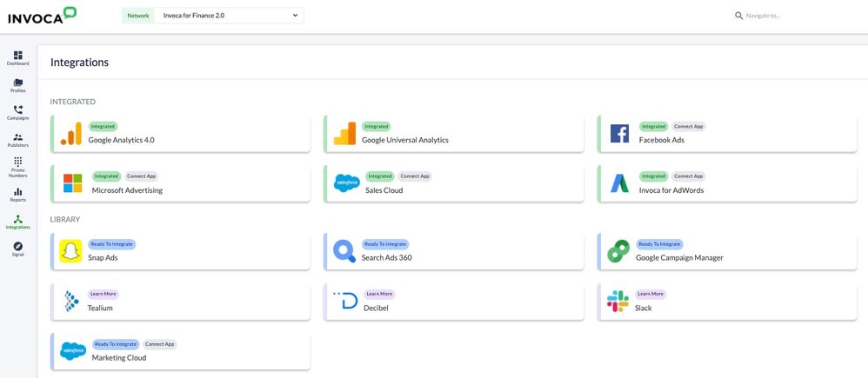Viewport: 868px width, 378px height.
Task: Click Ready To Integrate on Snap Ads
Action: (x=112, y=244)
